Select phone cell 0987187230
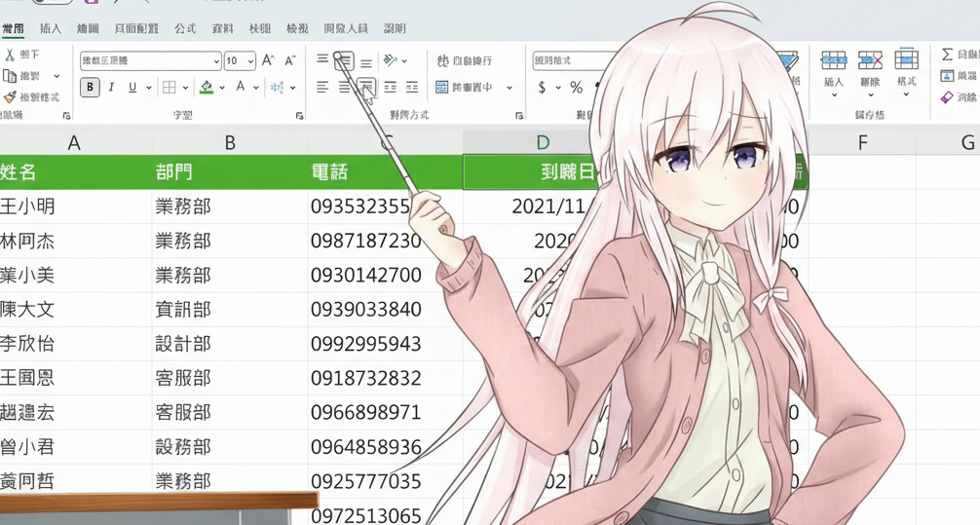The height and width of the screenshot is (525, 980). pyautogui.click(x=385, y=241)
